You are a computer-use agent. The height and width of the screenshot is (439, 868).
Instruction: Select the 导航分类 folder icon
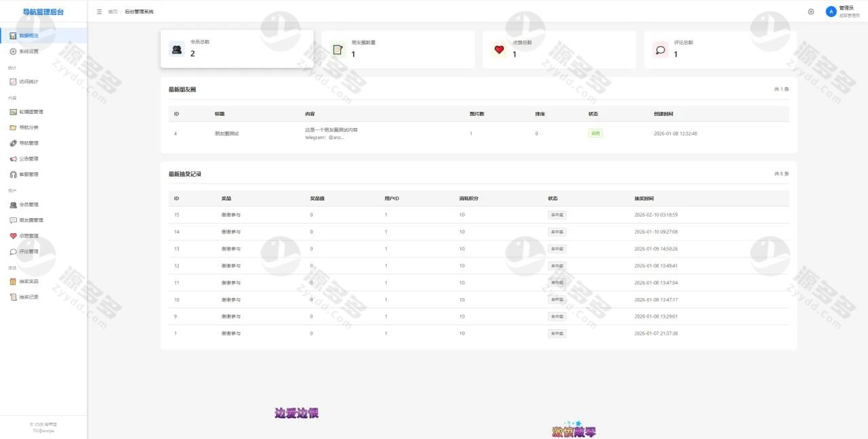point(13,128)
